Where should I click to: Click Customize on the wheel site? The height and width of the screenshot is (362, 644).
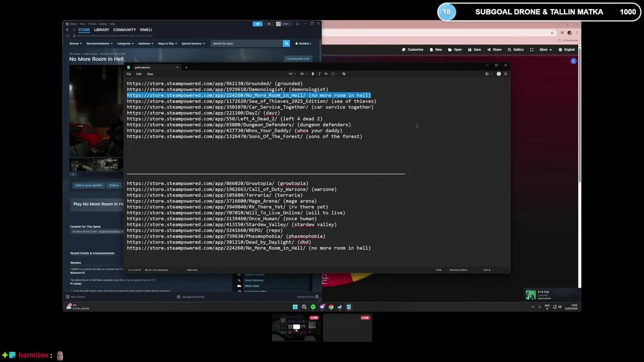[413, 50]
